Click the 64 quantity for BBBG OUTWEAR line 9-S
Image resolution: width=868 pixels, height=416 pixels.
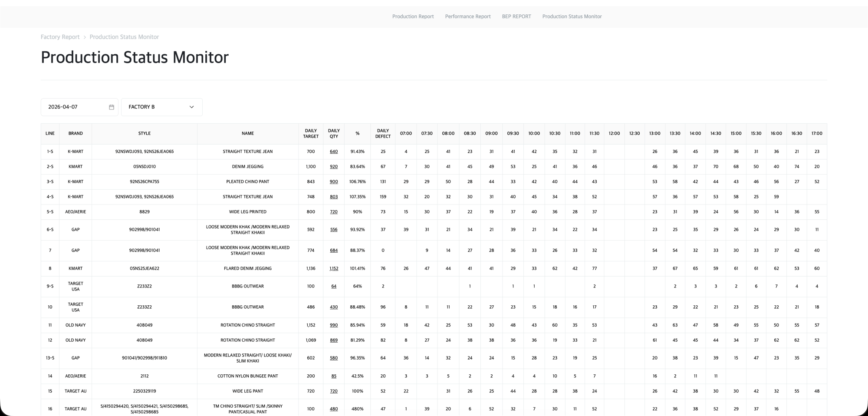[x=333, y=286]
